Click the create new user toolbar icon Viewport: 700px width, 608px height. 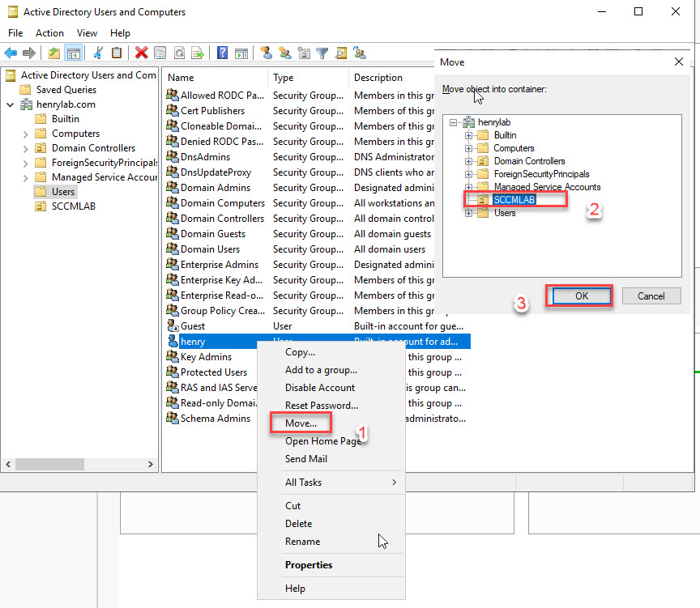click(x=266, y=53)
